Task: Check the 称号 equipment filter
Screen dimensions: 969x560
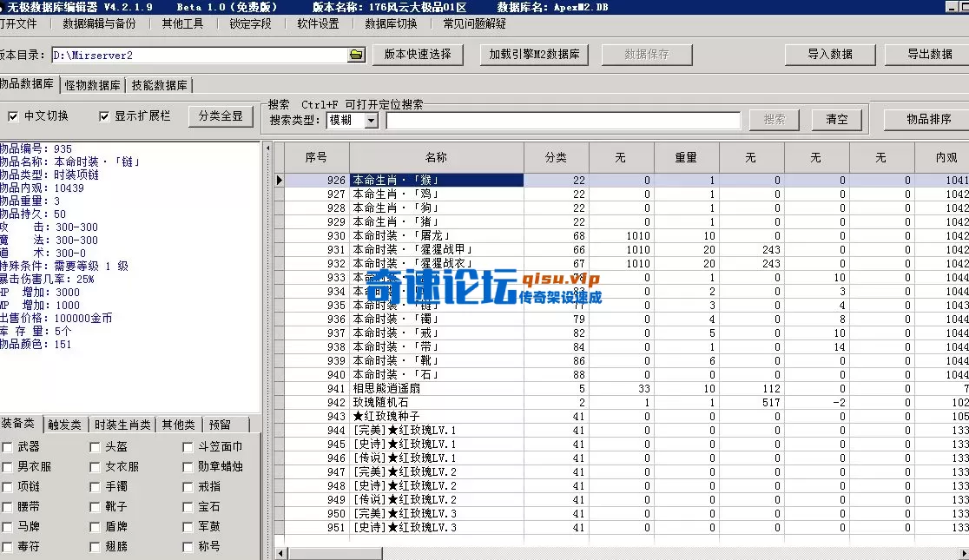Action: 187,548
